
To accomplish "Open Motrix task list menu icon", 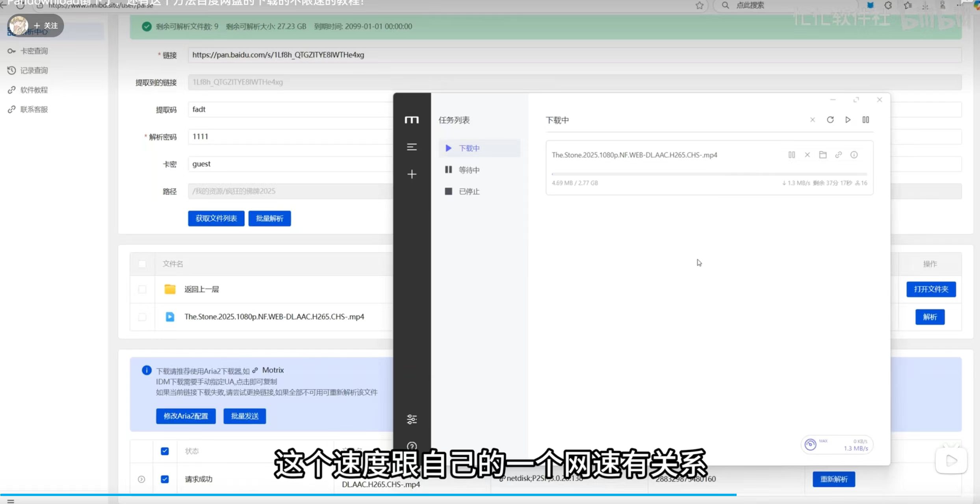I will click(412, 147).
